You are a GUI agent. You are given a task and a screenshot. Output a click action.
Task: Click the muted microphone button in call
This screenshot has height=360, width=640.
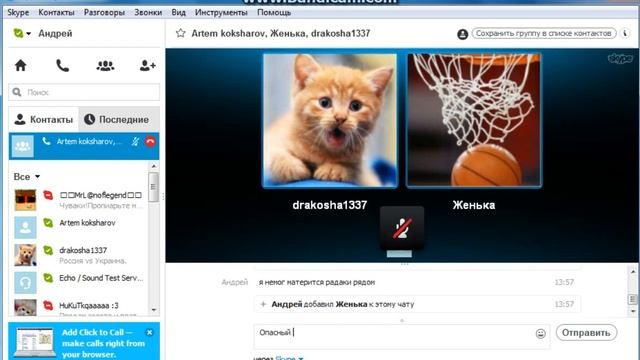click(x=402, y=228)
